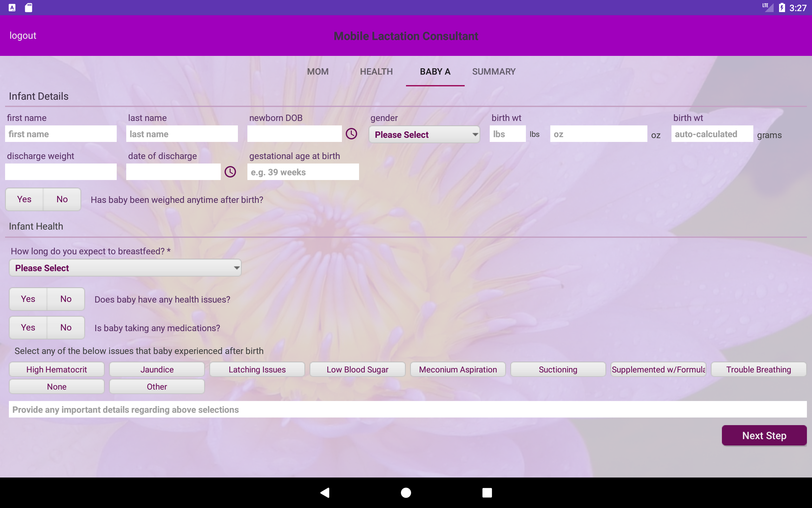Screen dimensions: 812x508
Task: Click the Next Step button
Action: pos(764,435)
